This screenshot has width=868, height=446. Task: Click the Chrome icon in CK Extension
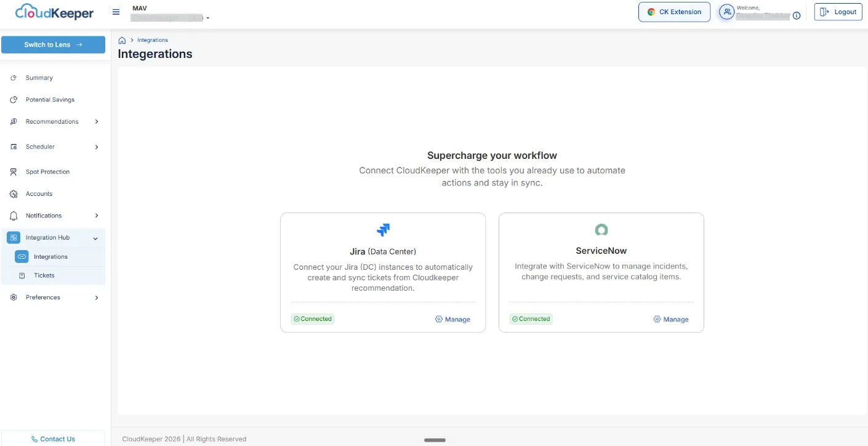pos(651,12)
